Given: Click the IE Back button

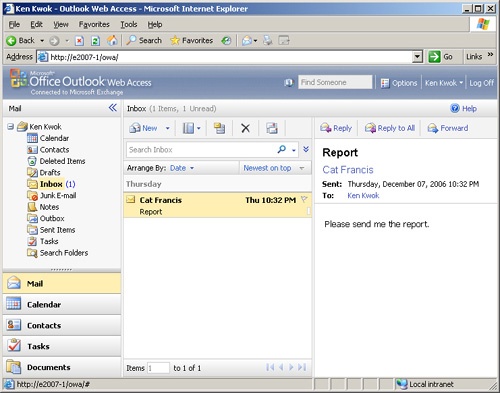Looking at the screenshot, I should pos(20,41).
